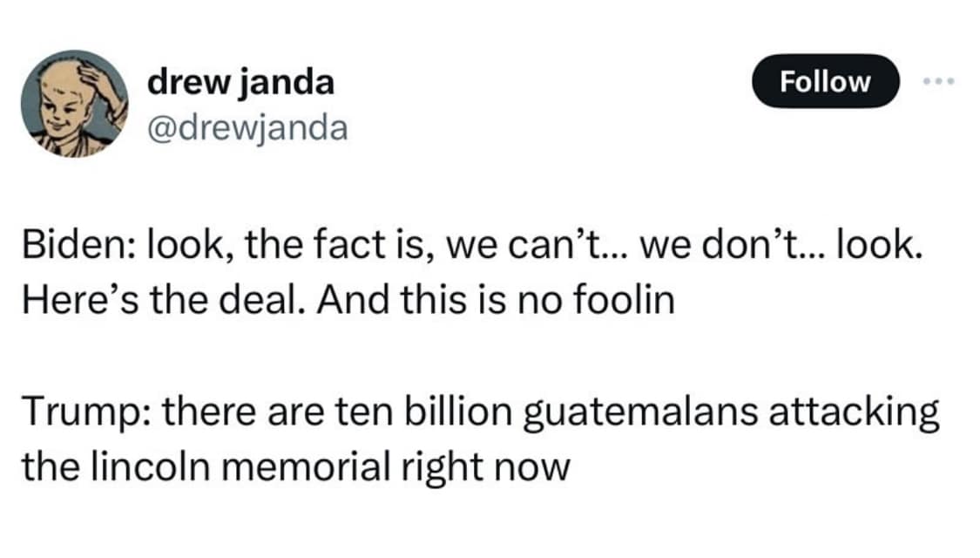Click the line ending "guatemalans attacking"

(480, 411)
